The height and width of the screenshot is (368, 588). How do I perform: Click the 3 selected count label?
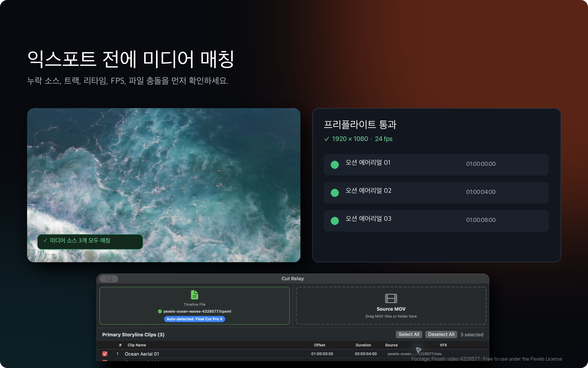pos(472,335)
